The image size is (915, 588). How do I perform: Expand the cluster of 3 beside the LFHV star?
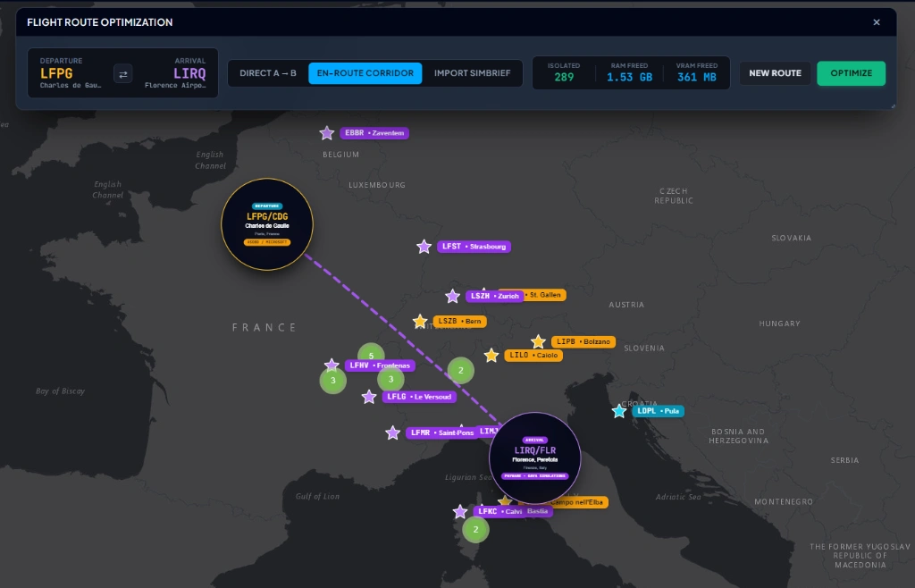(x=333, y=381)
